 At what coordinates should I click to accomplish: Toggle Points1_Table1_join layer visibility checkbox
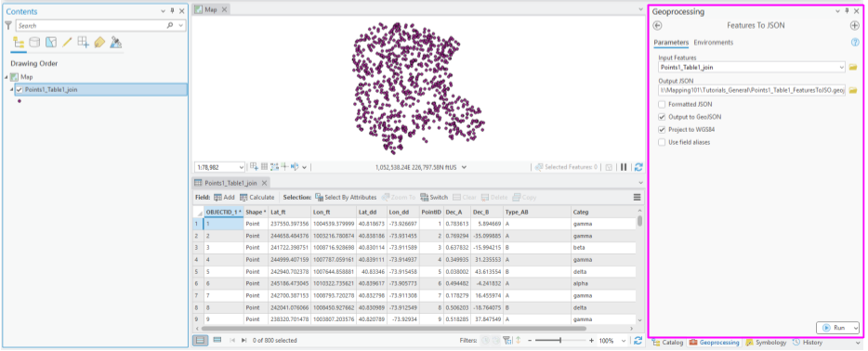[x=20, y=89]
